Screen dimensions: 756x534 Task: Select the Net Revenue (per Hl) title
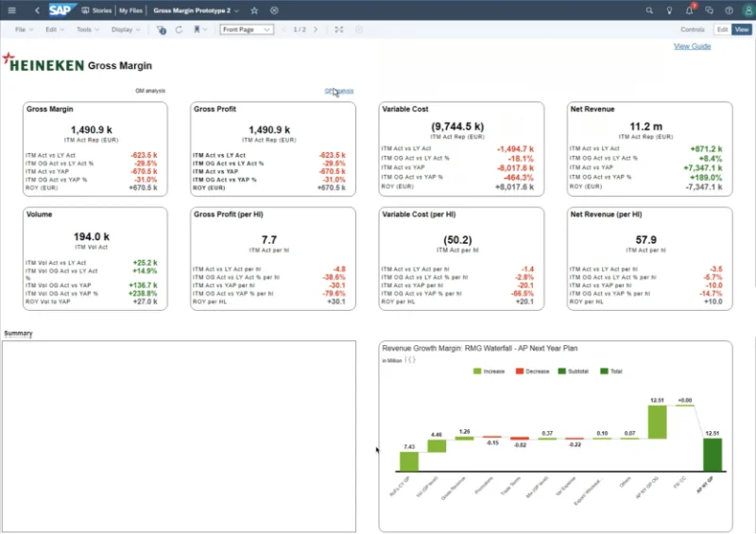pyautogui.click(x=606, y=215)
